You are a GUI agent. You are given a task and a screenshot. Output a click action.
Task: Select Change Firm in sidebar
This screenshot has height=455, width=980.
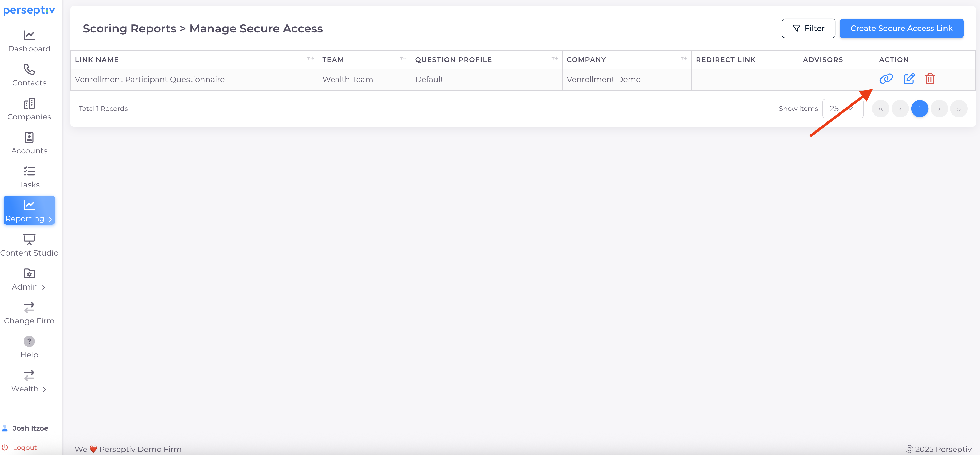pyautogui.click(x=29, y=313)
